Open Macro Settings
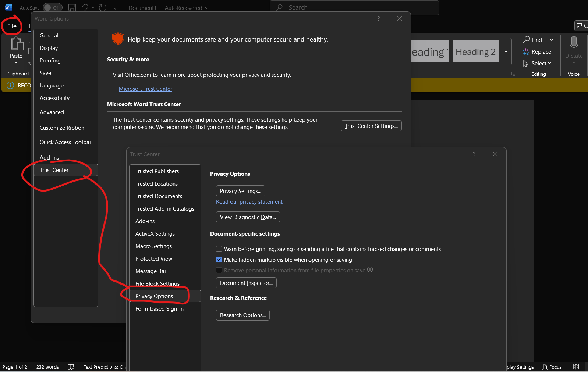 pos(165,246)
